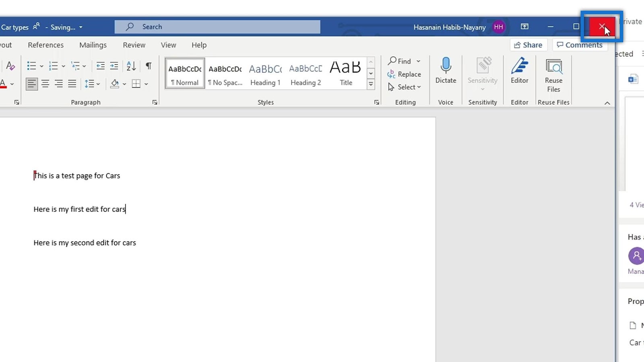Apply red font color button
644x362 pixels.
tap(3, 84)
